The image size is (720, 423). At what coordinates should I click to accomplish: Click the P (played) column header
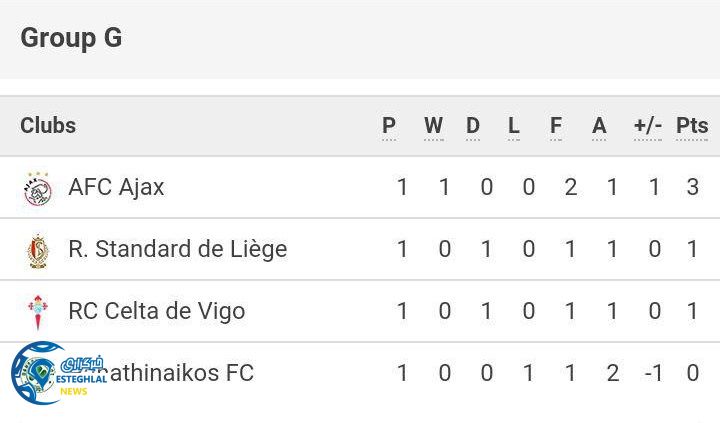(x=389, y=126)
